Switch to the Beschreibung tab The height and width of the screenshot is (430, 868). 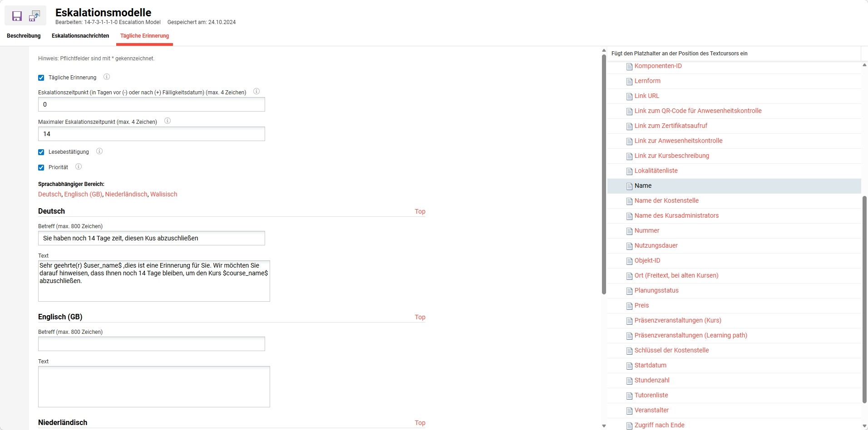(24, 36)
